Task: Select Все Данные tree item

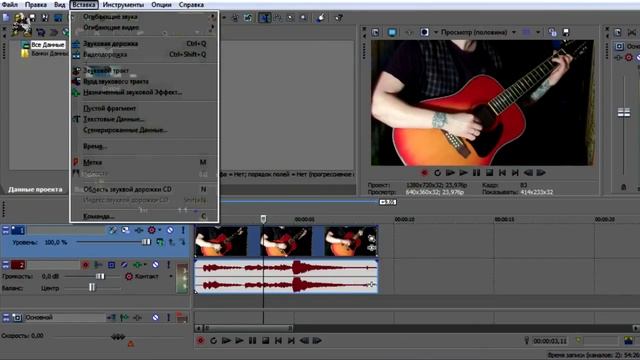Action: tap(48, 44)
